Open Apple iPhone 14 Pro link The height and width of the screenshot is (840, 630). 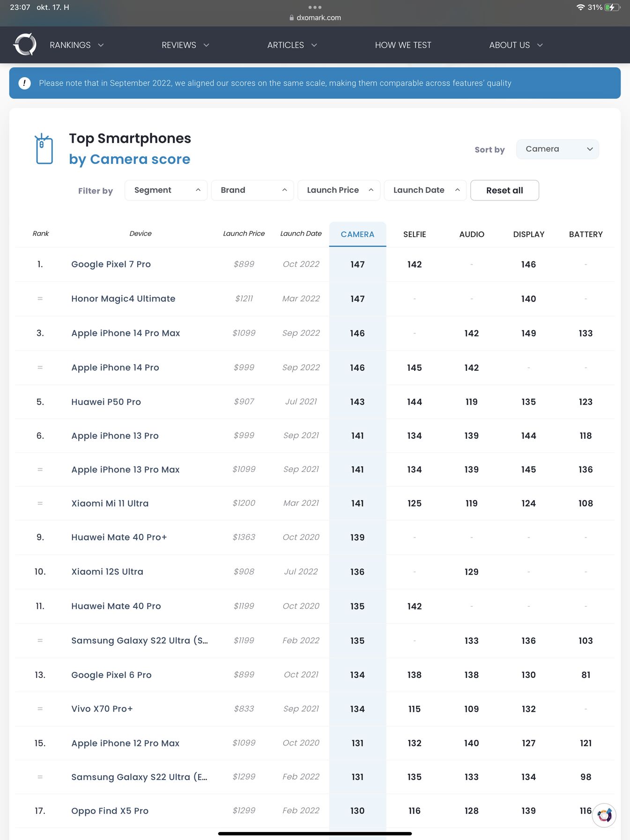115,368
